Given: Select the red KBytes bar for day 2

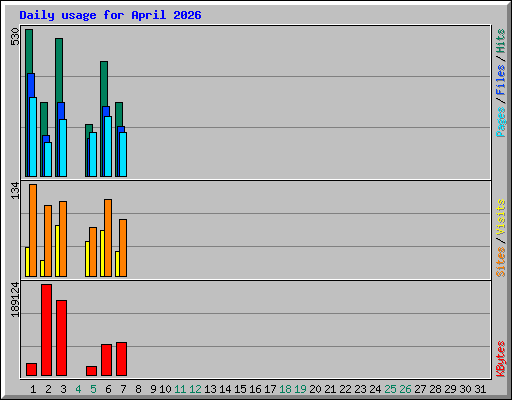Looking at the screenshot, I should click(46, 330).
